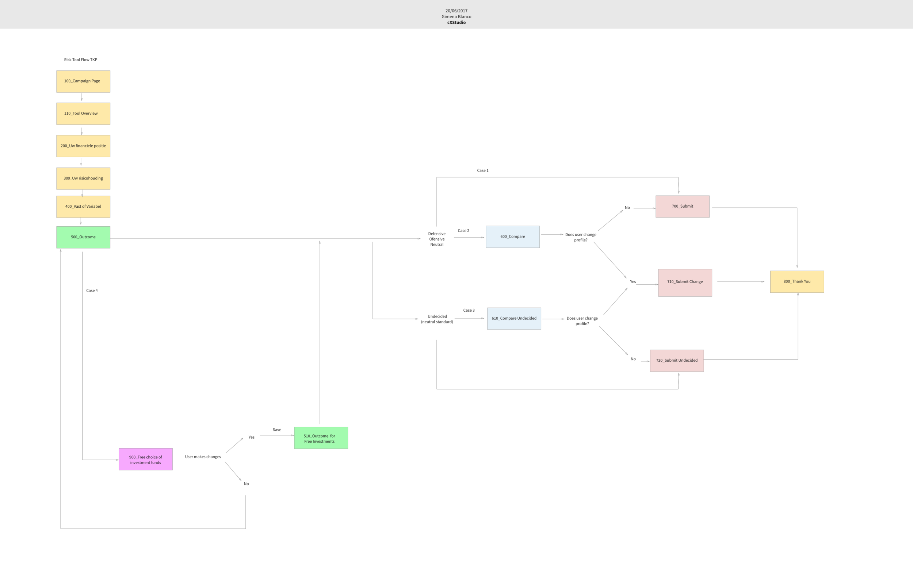
Task: Select the 100_Campaign Page box
Action: 83,81
